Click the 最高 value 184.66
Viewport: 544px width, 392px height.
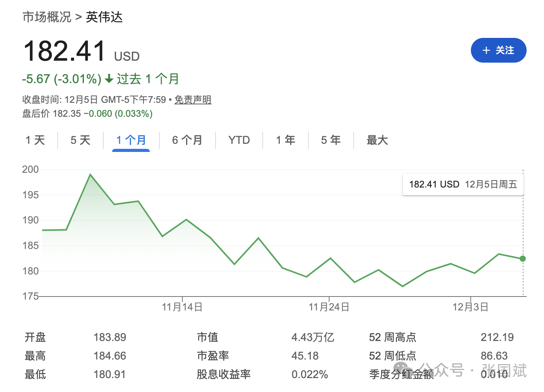(110, 356)
